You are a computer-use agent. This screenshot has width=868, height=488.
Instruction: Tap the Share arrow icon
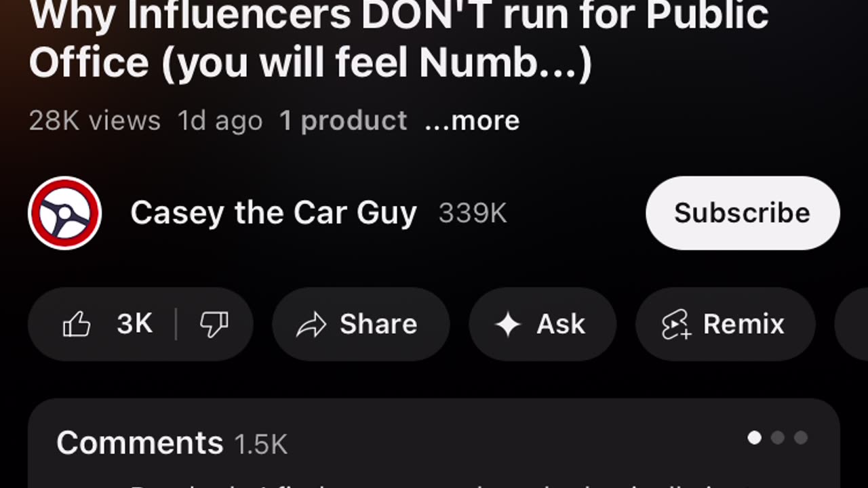[x=311, y=325]
